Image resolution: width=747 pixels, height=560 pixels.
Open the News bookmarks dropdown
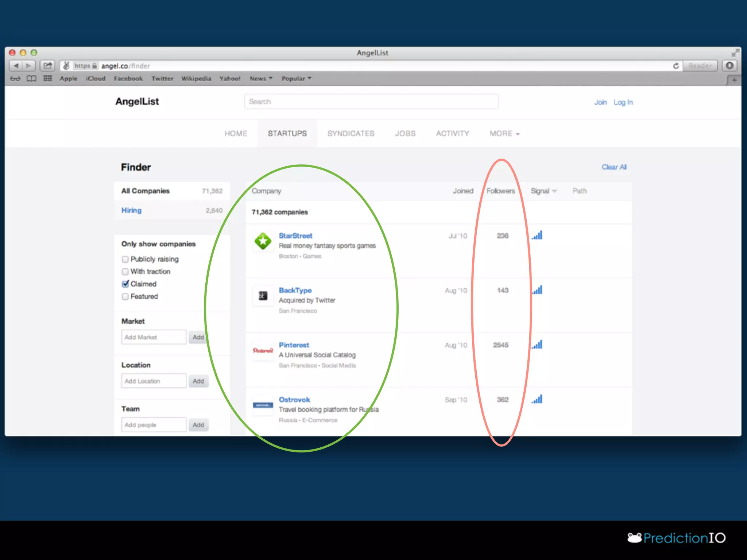pos(261,78)
